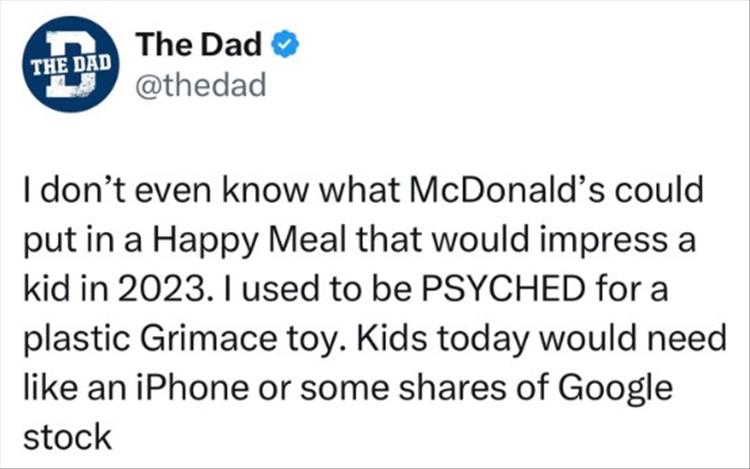Click the word "plastic" in the tweet

click(68, 338)
